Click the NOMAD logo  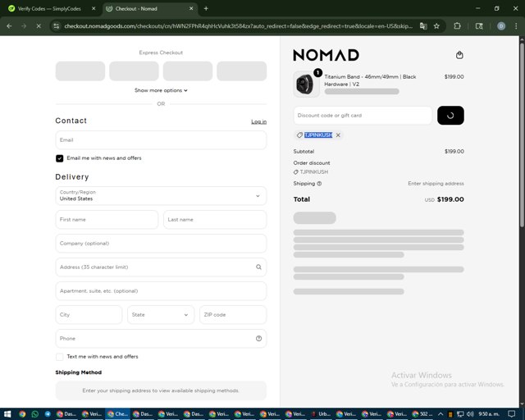pos(326,55)
